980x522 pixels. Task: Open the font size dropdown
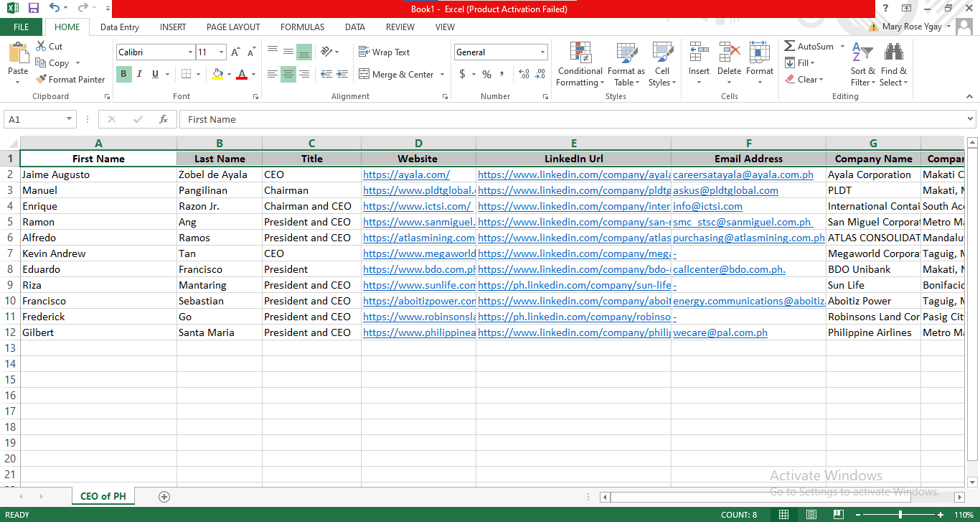pos(222,52)
